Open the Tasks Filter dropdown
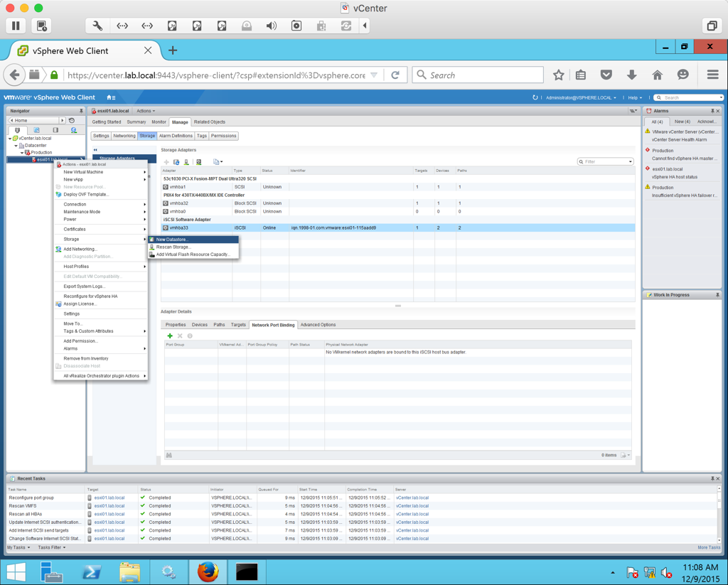 pyautogui.click(x=51, y=547)
